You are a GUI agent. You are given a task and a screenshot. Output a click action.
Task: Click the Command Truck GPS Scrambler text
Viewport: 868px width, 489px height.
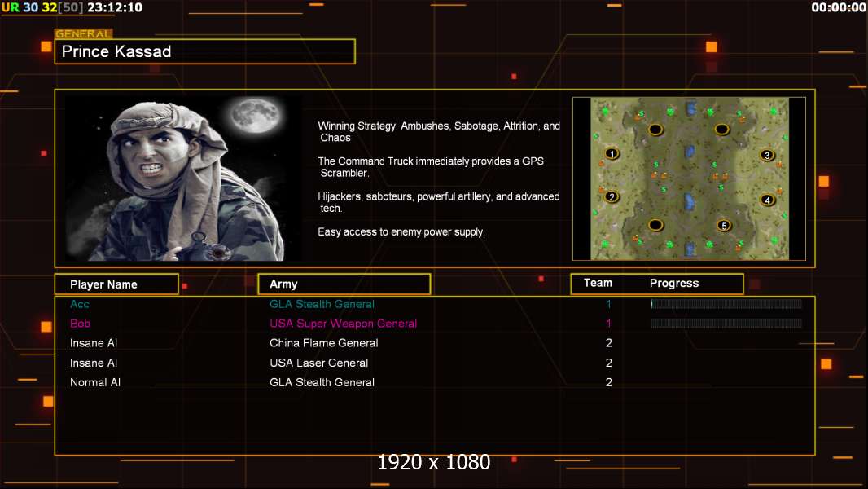pyautogui.click(x=431, y=167)
